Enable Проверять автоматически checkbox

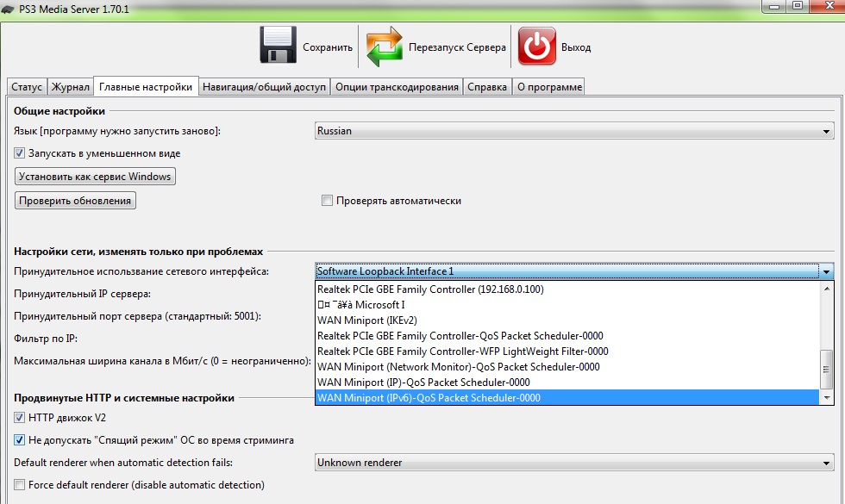pyautogui.click(x=327, y=201)
